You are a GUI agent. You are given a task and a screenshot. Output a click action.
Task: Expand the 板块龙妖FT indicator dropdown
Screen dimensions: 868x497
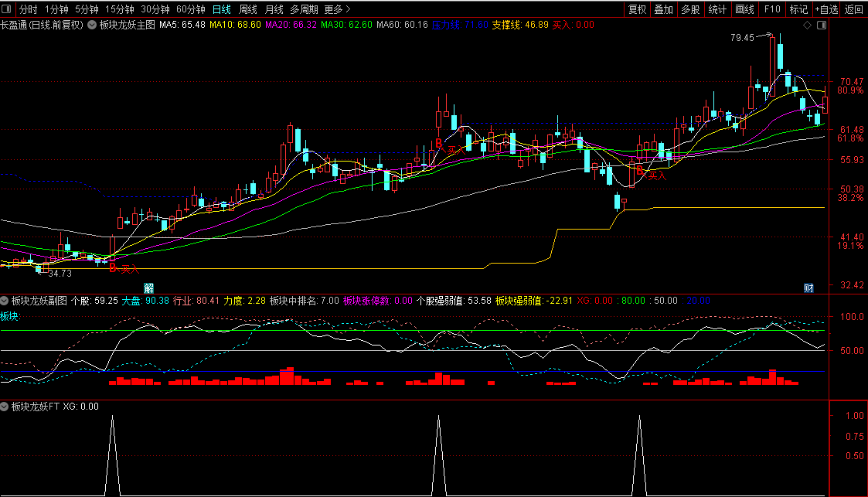coord(5,407)
